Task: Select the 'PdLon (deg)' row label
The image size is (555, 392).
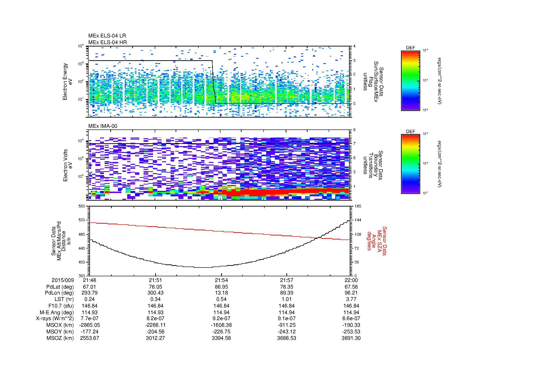Action: click(x=59, y=293)
